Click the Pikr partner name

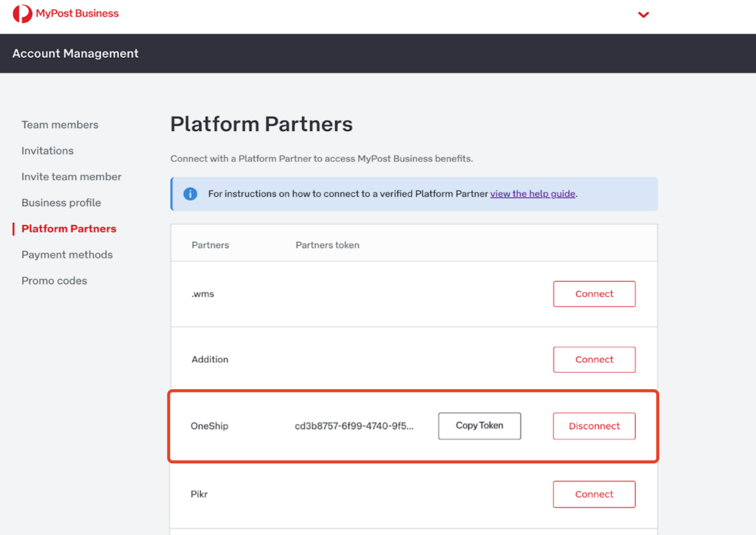199,494
